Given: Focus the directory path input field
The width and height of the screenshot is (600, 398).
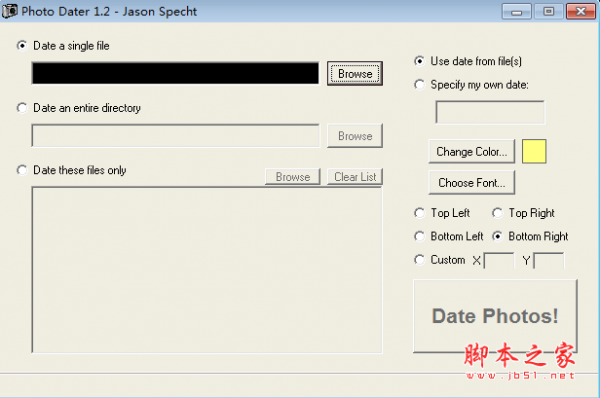Looking at the screenshot, I should [x=175, y=135].
